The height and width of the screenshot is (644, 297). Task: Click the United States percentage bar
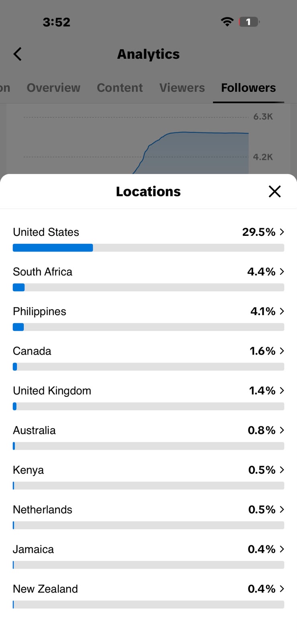pyautogui.click(x=148, y=248)
